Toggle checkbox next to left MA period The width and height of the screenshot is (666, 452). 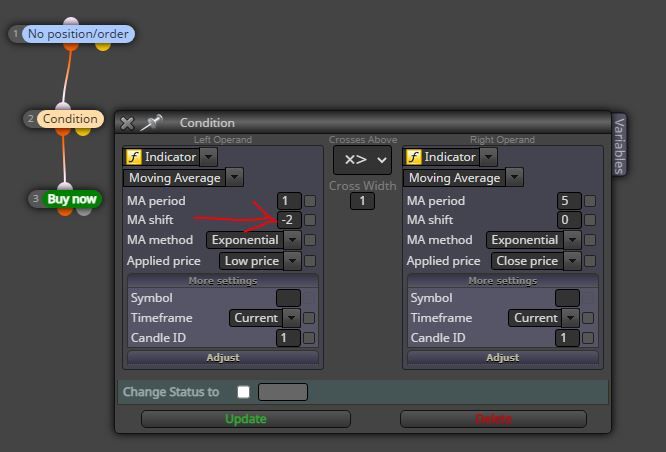[x=310, y=201]
